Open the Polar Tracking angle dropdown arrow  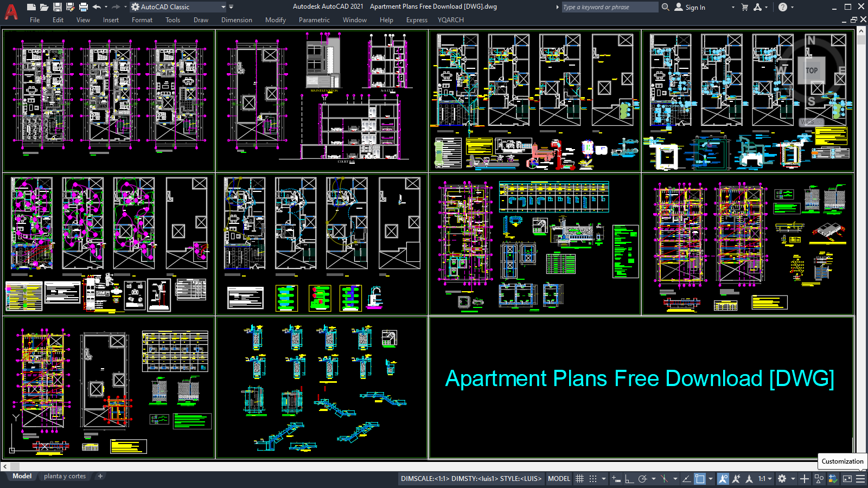point(653,479)
